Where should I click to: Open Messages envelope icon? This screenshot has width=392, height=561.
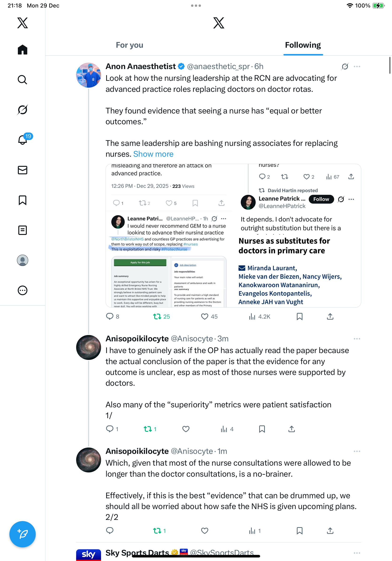pos(23,170)
